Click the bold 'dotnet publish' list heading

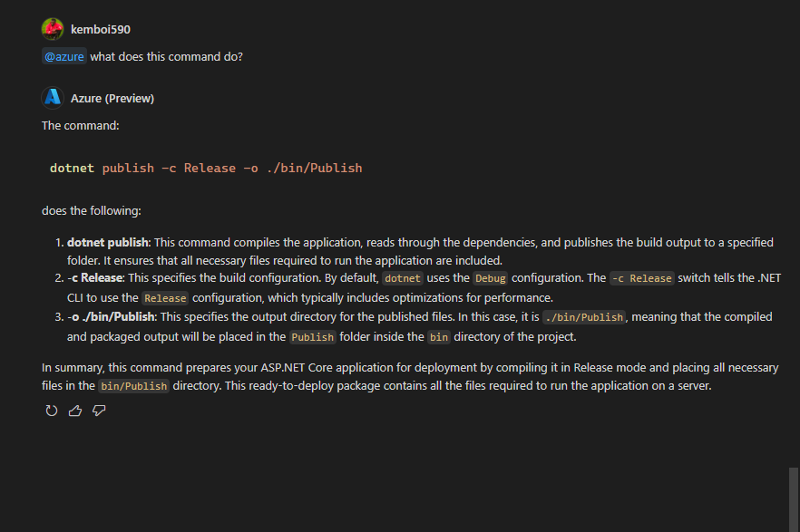[108, 243]
